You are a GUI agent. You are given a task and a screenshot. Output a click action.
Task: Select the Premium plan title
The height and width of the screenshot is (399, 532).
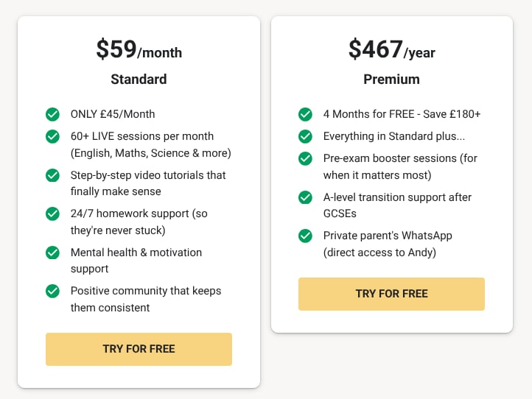[x=391, y=79]
